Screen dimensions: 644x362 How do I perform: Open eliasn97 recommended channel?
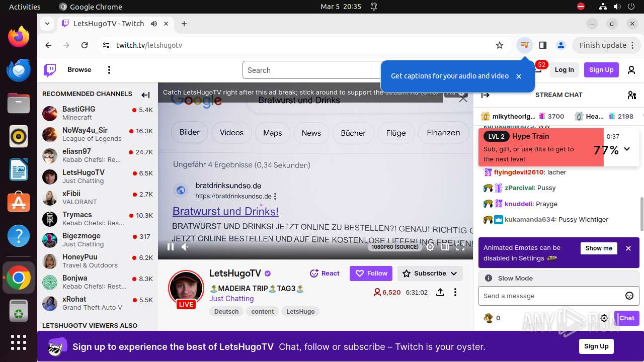(x=98, y=155)
